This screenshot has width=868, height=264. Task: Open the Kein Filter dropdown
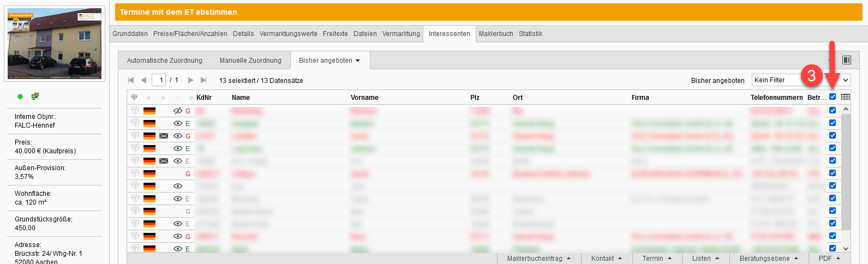pos(800,80)
